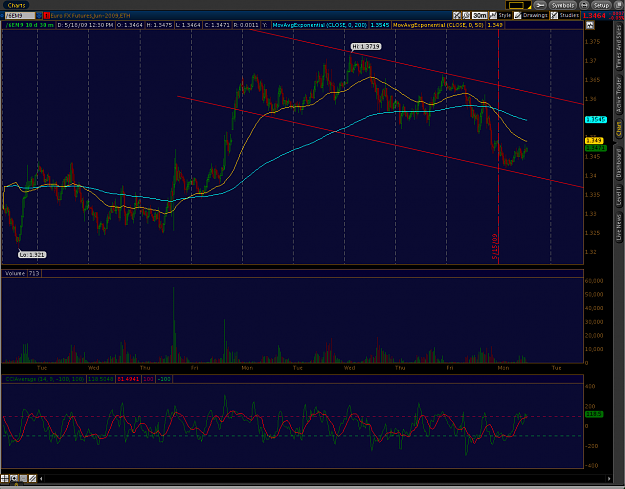Click the scroll-left arrow on horizontal scrollbar

click(x=41, y=479)
